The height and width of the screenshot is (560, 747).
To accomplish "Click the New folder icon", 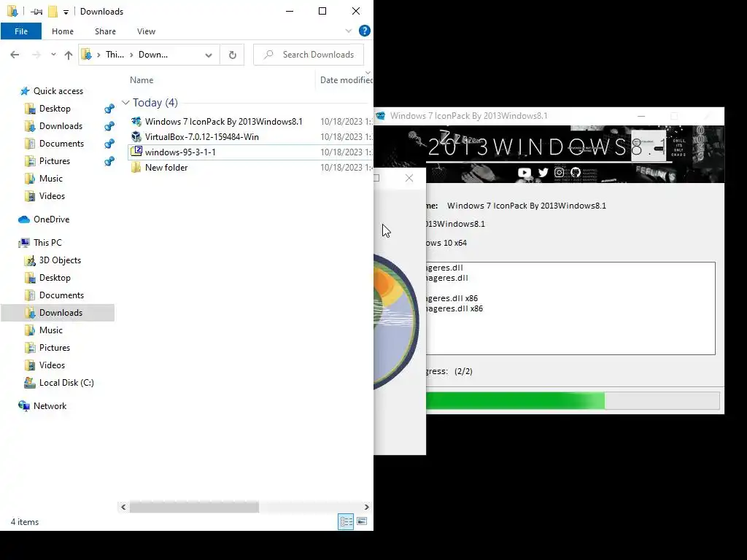I will click(x=136, y=167).
